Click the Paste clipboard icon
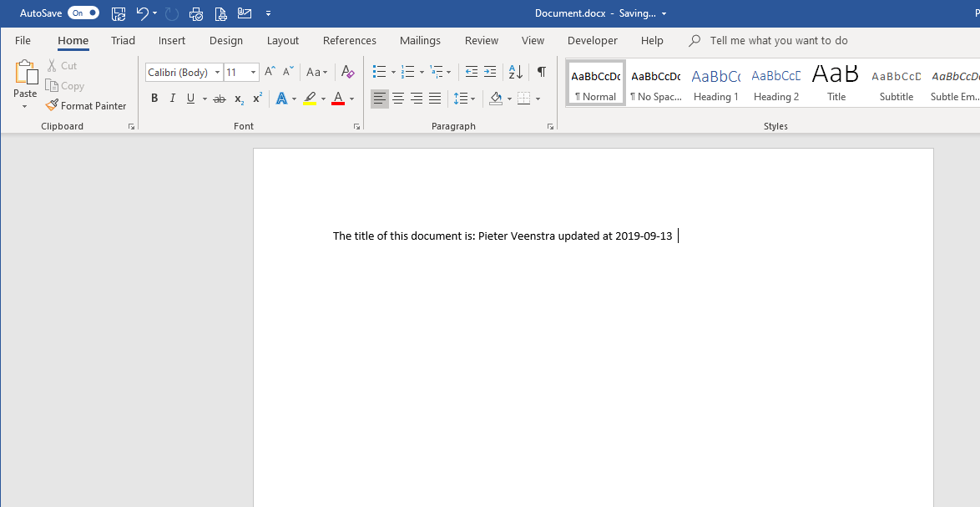Screen dimensions: 980x507 pyautogui.click(x=26, y=72)
